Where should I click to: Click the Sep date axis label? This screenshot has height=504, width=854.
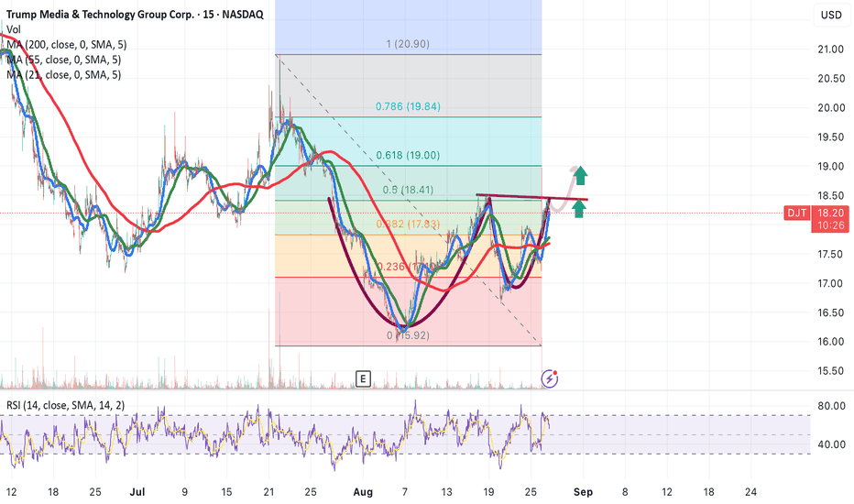[583, 492]
